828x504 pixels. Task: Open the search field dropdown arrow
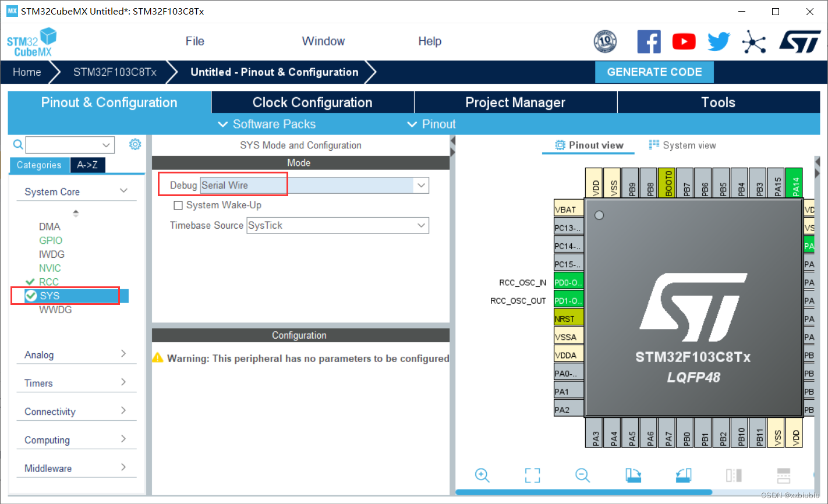pyautogui.click(x=106, y=145)
